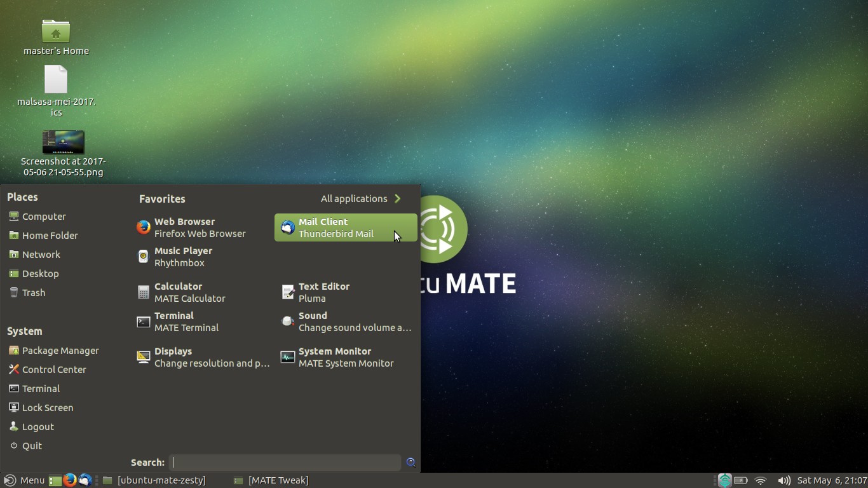Select Lock Screen in System section
Image resolution: width=868 pixels, height=488 pixels.
pos(41,408)
